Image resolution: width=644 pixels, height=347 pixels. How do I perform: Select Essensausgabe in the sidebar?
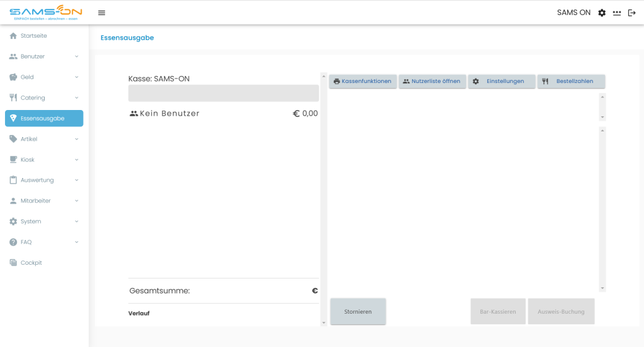click(x=44, y=118)
